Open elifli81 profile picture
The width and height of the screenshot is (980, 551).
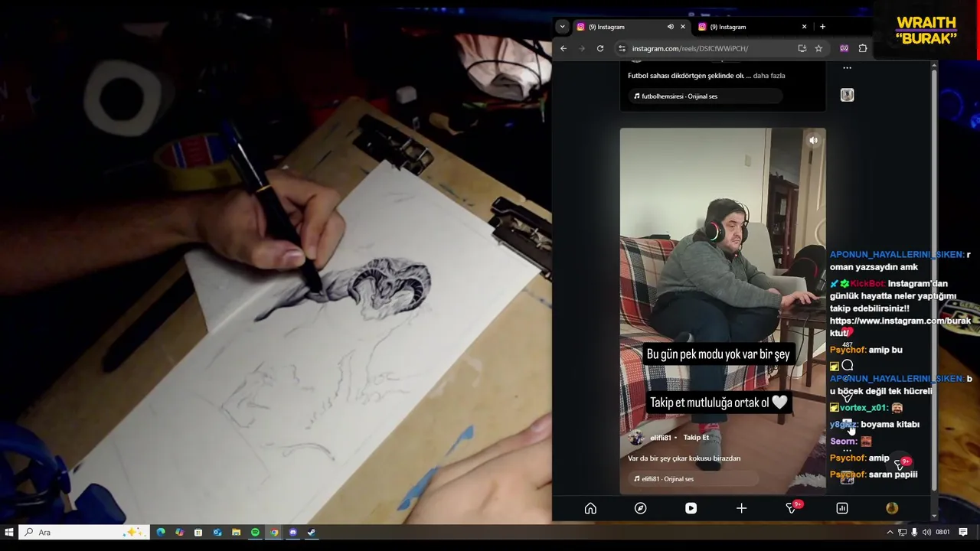pos(635,438)
